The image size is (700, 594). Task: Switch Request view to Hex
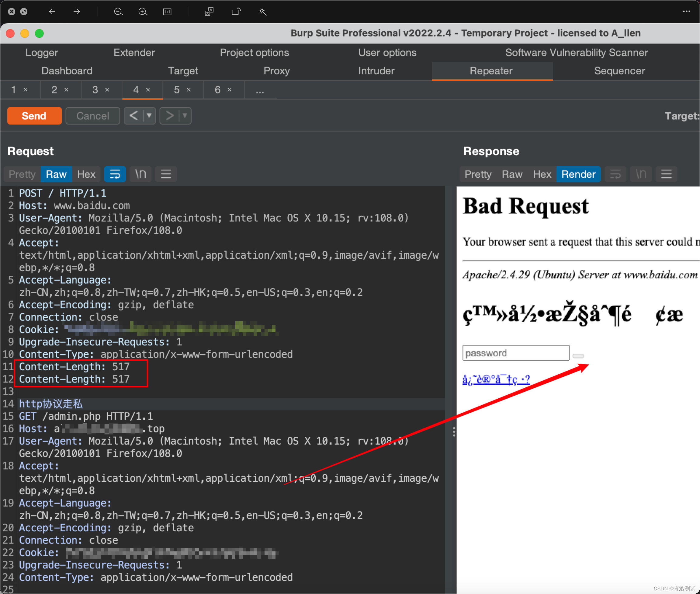(86, 174)
